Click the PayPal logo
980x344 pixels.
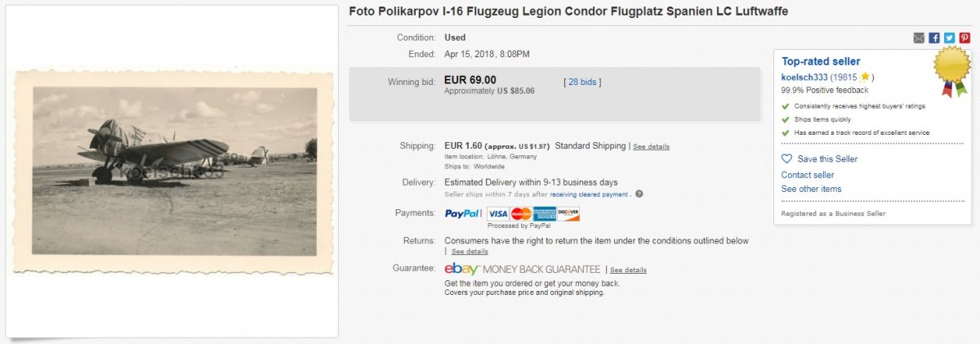[x=462, y=214]
